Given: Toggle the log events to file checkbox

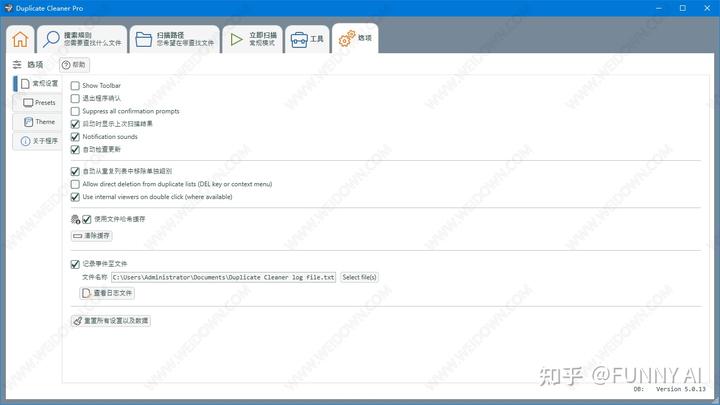Looking at the screenshot, I should point(75,264).
